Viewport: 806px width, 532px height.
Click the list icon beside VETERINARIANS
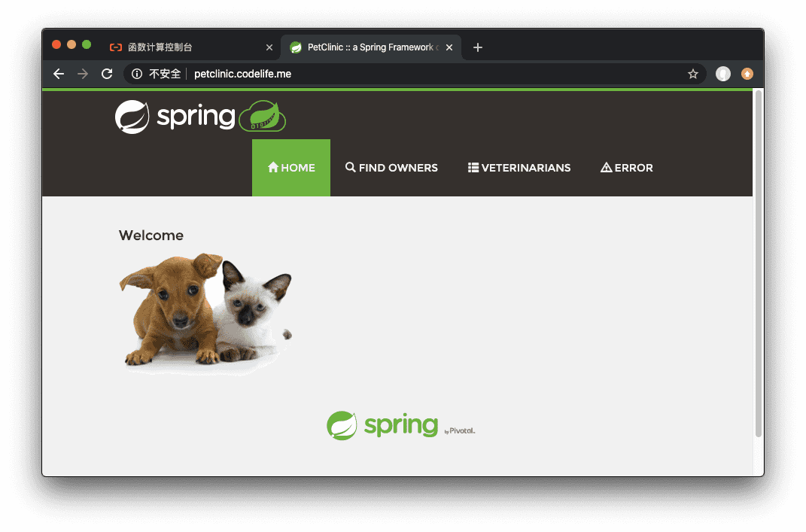473,167
